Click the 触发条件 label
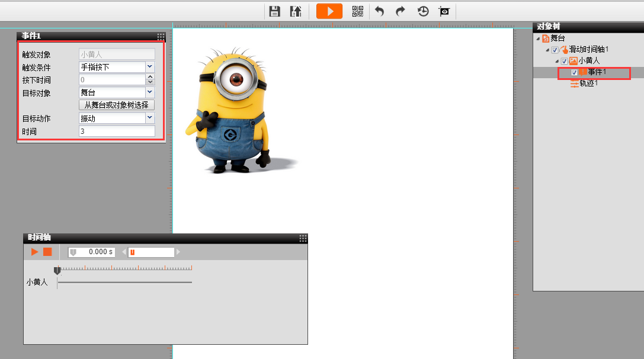The height and width of the screenshot is (359, 644). (x=37, y=68)
